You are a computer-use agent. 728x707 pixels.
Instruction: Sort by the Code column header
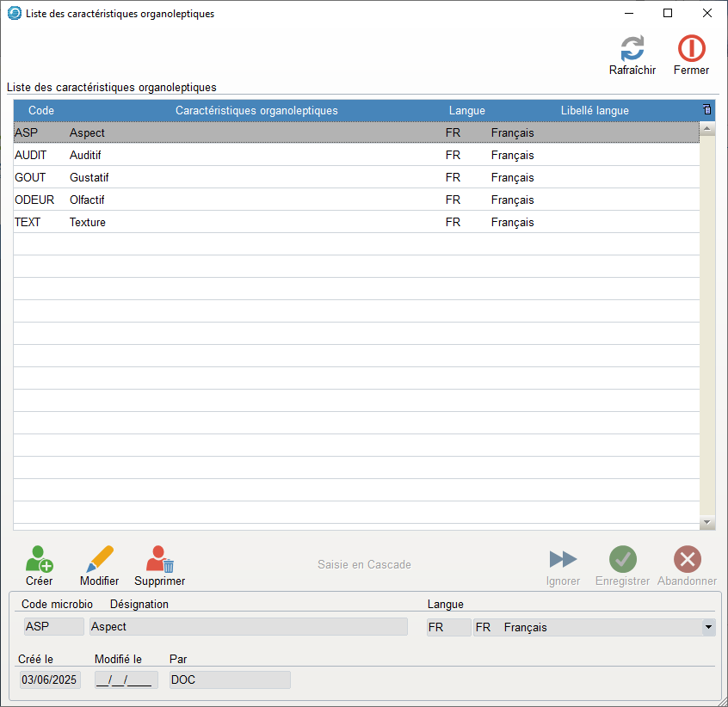click(41, 111)
